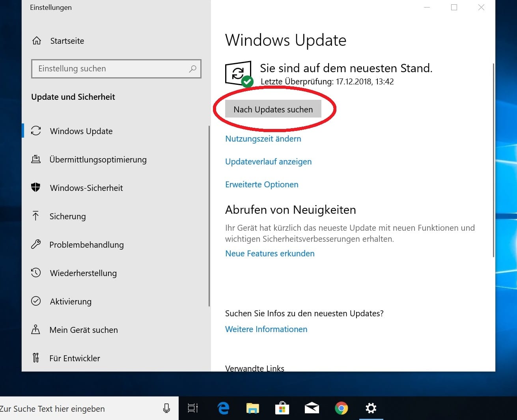Click the Problembehandlung wrench icon
517x420 pixels.
click(x=36, y=245)
